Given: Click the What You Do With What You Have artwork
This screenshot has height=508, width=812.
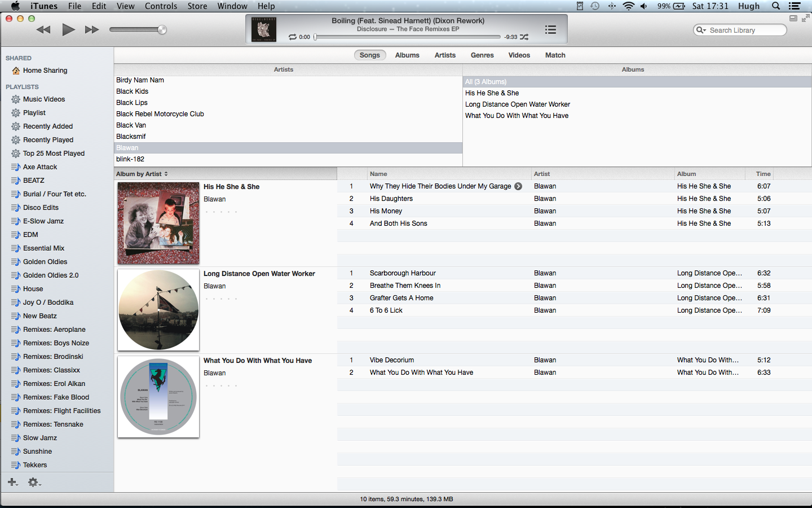Looking at the screenshot, I should (158, 397).
